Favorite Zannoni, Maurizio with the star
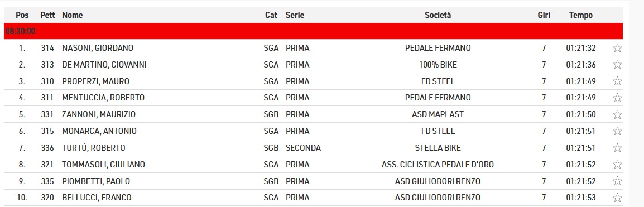644x207 pixels. pos(617,114)
